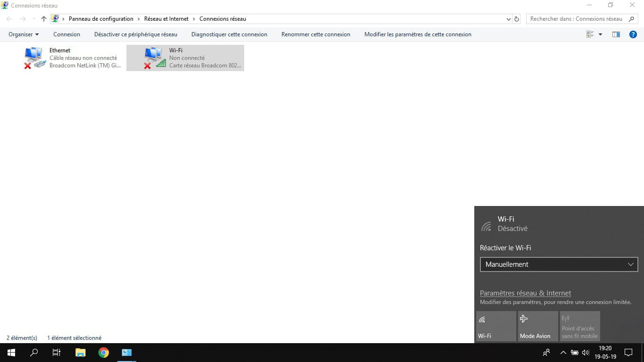This screenshot has width=644, height=362.
Task: Open Paramètres réseau & Internet link
Action: coord(525,293)
